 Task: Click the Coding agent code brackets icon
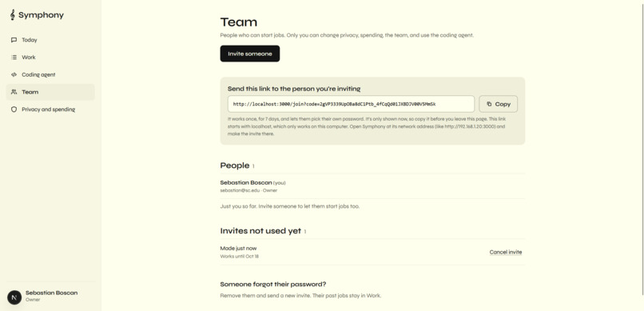point(14,75)
